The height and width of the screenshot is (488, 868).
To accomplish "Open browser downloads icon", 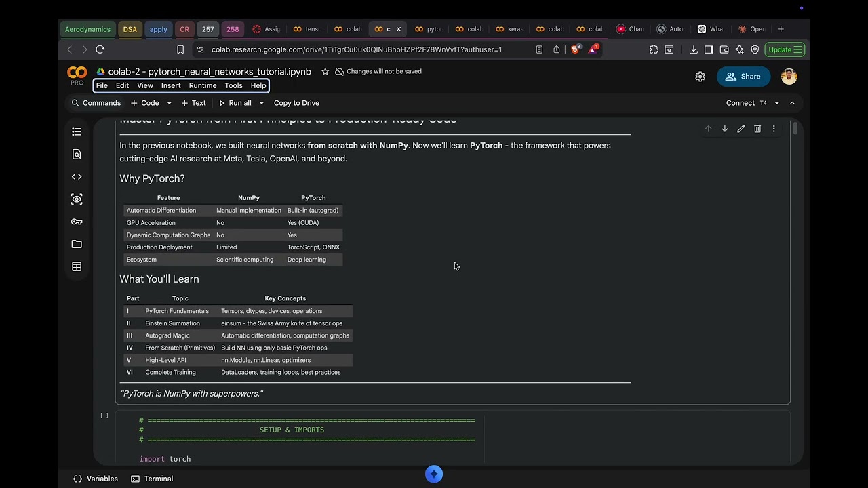I will pos(693,49).
